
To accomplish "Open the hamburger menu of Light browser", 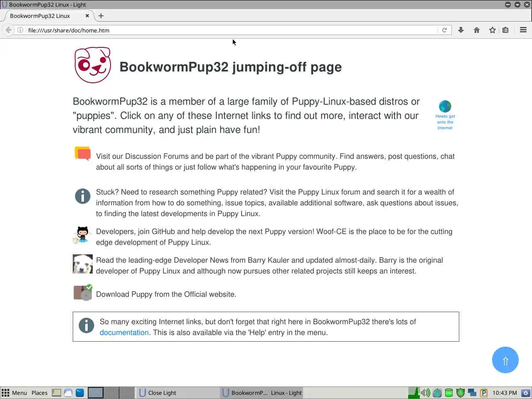I will pyautogui.click(x=523, y=30).
